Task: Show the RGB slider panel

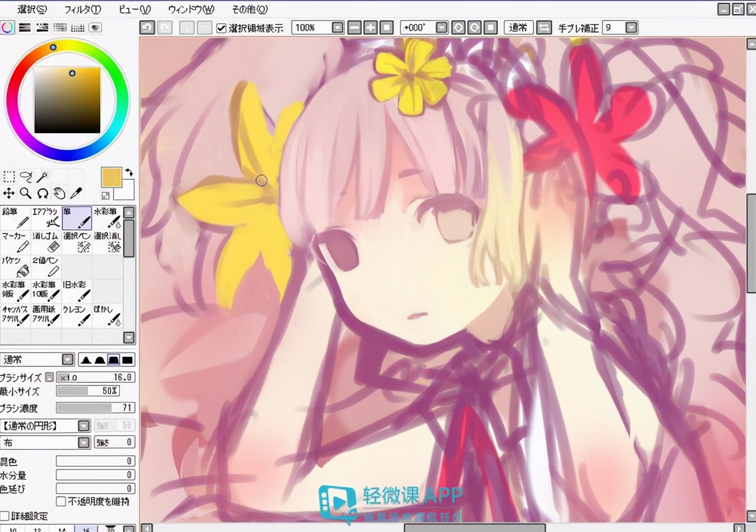Action: [x=25, y=27]
